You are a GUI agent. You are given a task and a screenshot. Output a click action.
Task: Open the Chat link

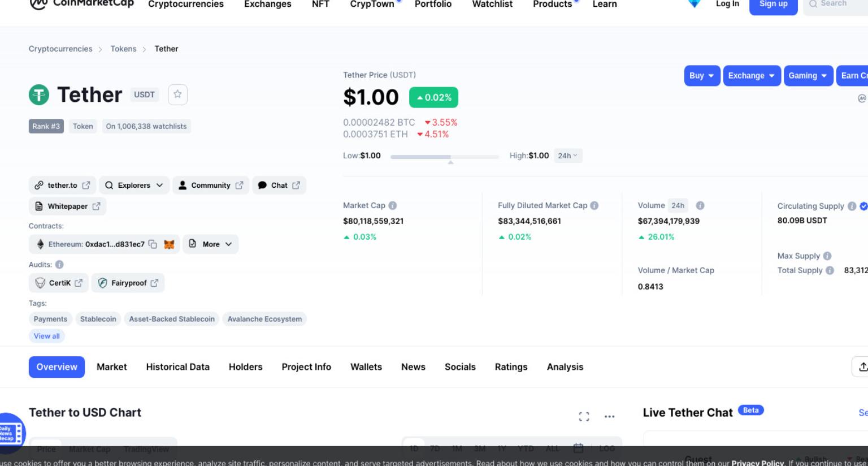(x=279, y=185)
